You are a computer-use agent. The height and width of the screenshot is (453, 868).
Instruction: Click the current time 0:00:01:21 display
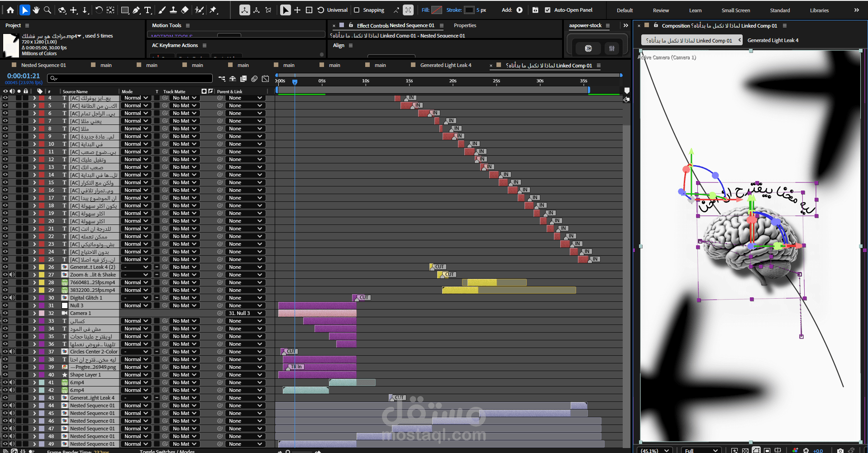[x=24, y=76]
